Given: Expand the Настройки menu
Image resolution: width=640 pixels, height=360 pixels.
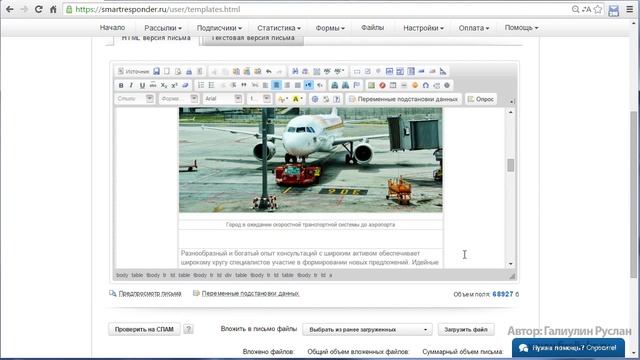Looking at the screenshot, I should [x=423, y=28].
